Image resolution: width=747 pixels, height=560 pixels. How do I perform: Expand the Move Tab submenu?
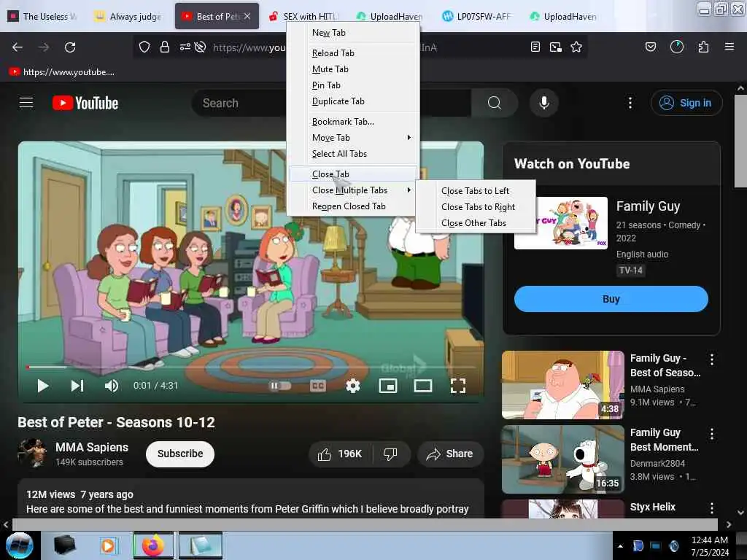353,138
